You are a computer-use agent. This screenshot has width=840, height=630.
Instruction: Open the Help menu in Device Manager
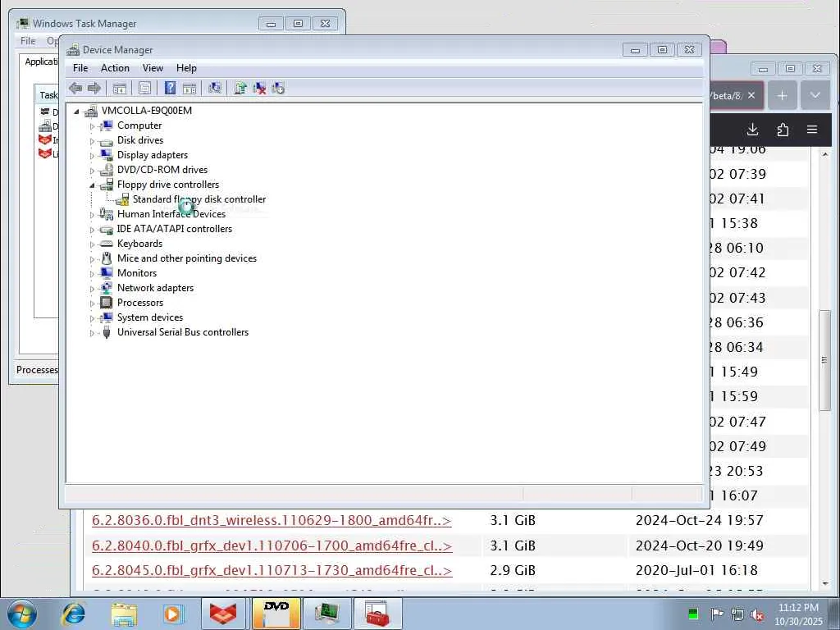[186, 68]
